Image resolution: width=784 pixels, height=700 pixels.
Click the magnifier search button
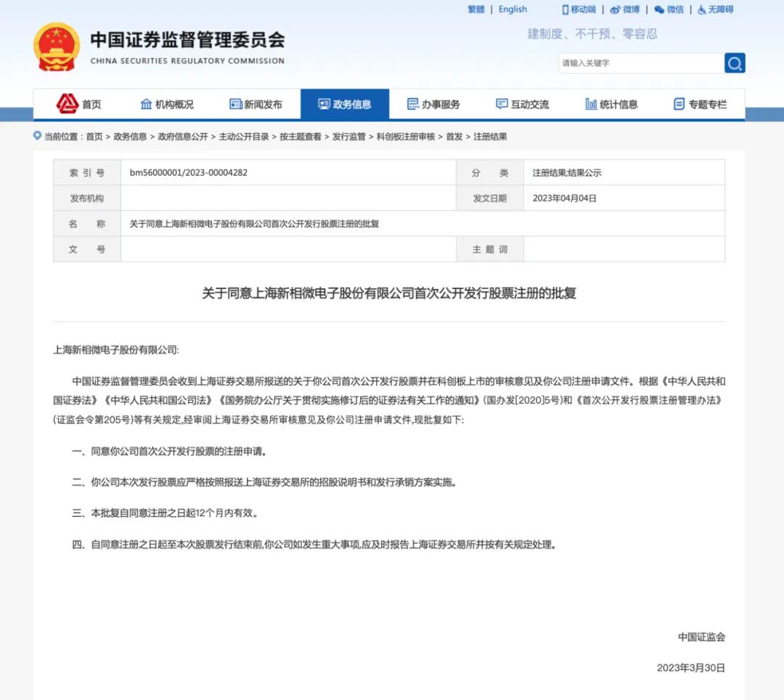coord(735,63)
